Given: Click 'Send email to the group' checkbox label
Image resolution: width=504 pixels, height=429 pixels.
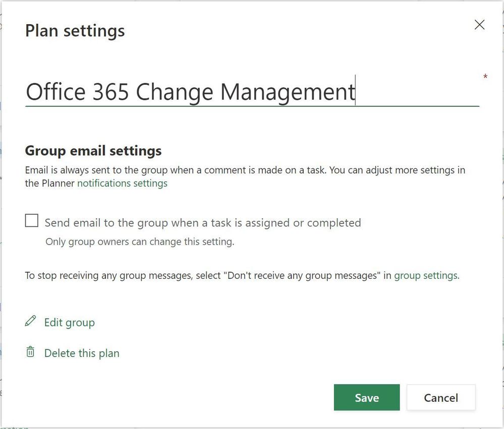Looking at the screenshot, I should click(x=203, y=223).
